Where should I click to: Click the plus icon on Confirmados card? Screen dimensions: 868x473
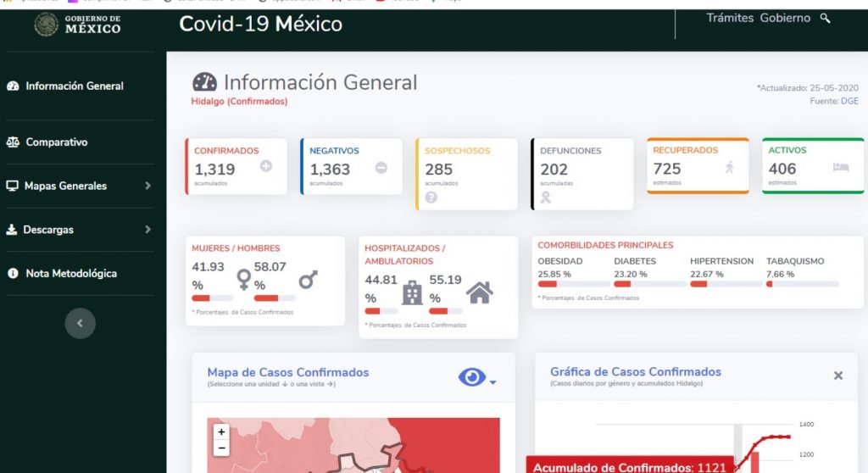[265, 165]
